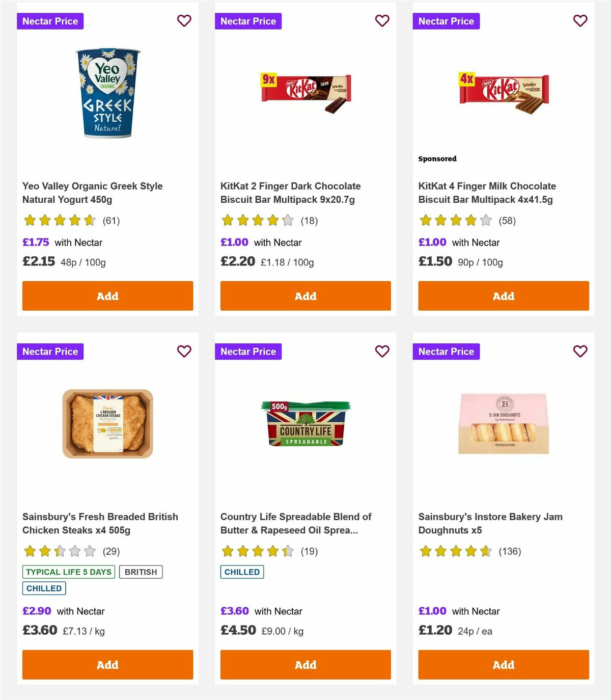611x700 pixels.
Task: Click the Sponsored label under the KitKat image
Action: [x=437, y=158]
